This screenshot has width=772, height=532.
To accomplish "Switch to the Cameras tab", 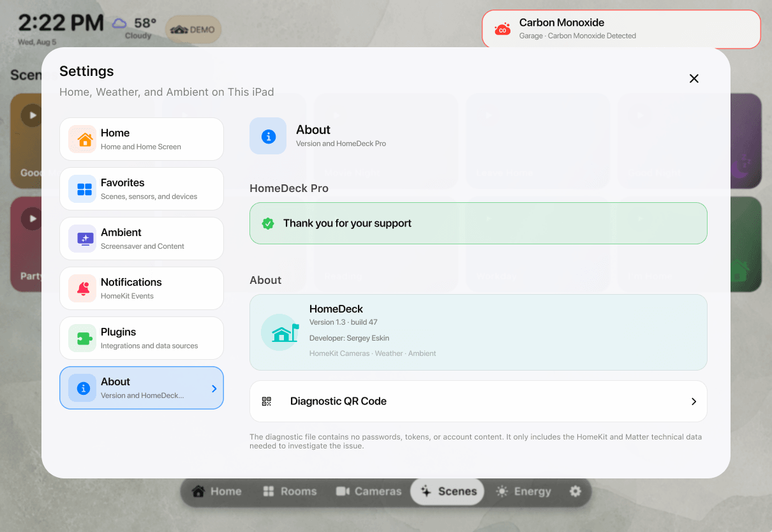I will pyautogui.click(x=369, y=491).
